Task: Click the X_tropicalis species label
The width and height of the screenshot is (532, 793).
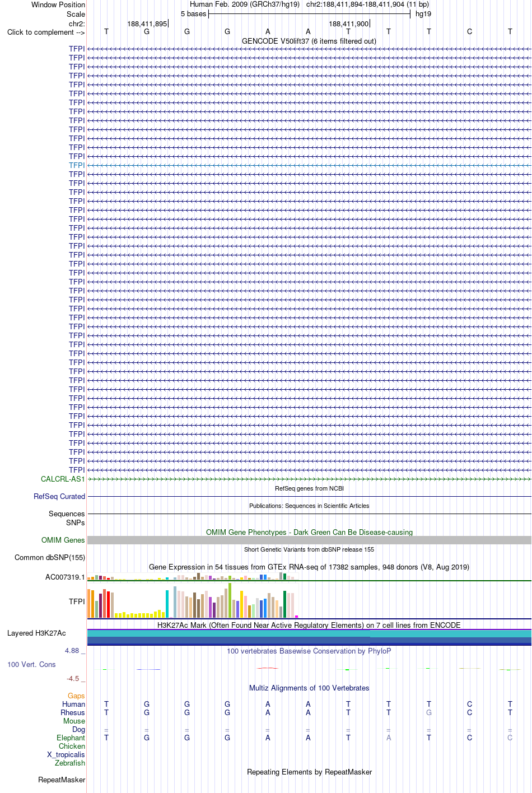Action: point(66,754)
